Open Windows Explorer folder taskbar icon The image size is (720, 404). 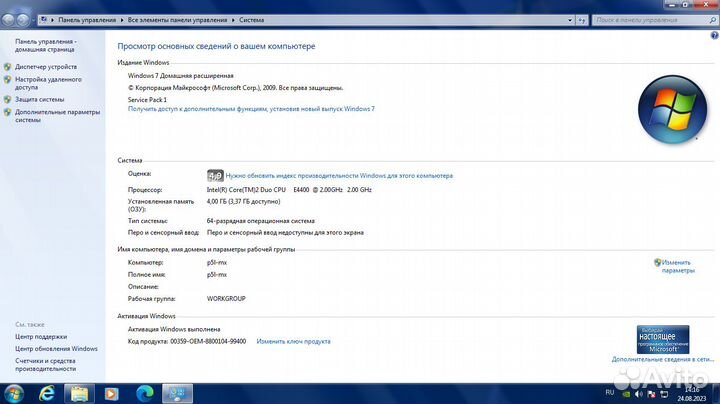[79, 394]
